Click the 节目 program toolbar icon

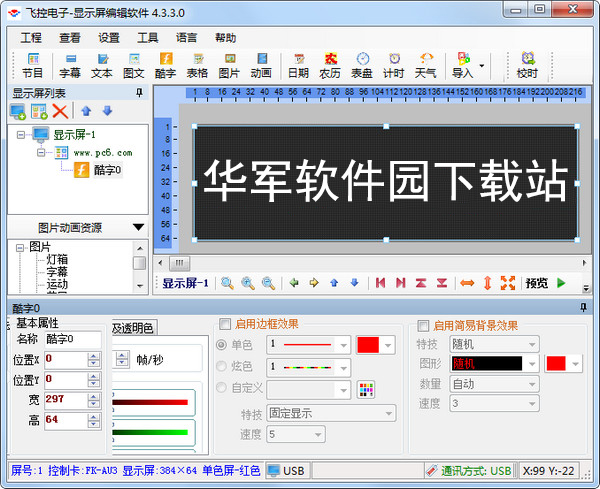tap(33, 65)
